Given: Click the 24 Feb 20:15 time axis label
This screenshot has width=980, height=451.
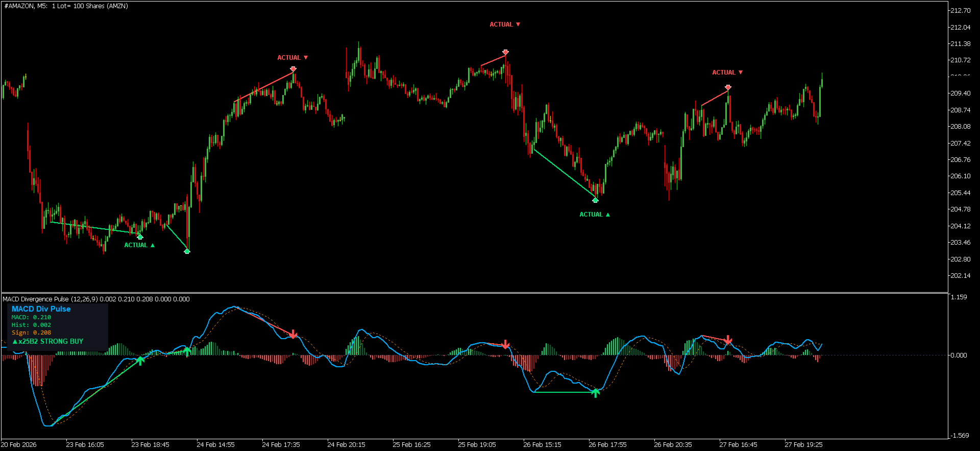Looking at the screenshot, I should tap(346, 445).
